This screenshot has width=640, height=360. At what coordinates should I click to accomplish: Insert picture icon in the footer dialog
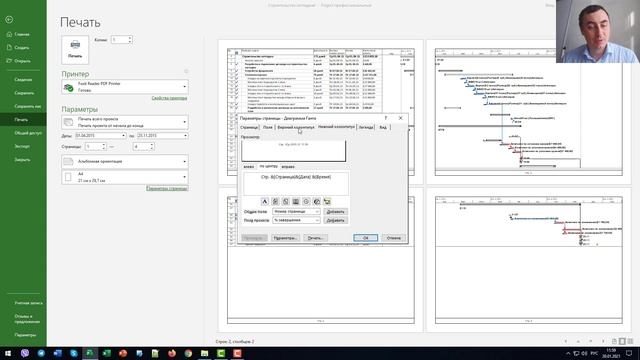coord(327,201)
